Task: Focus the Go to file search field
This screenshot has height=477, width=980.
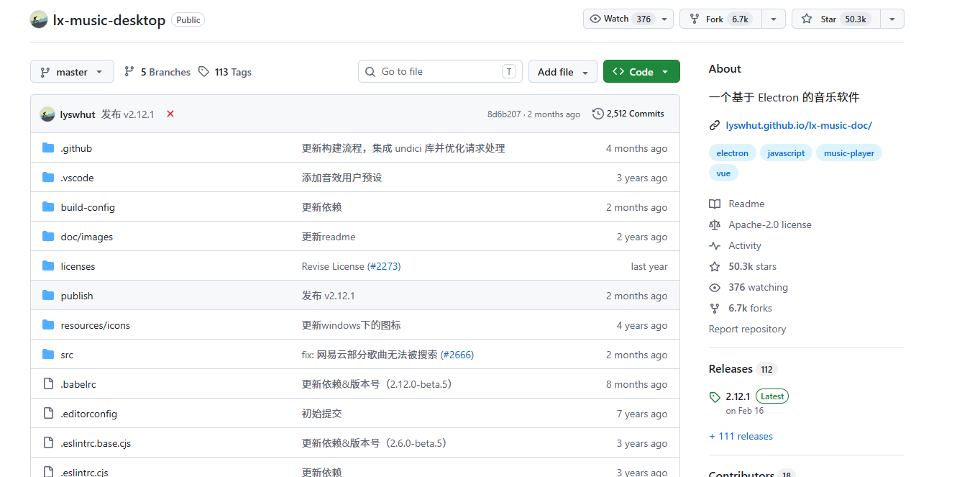Action: [x=440, y=71]
